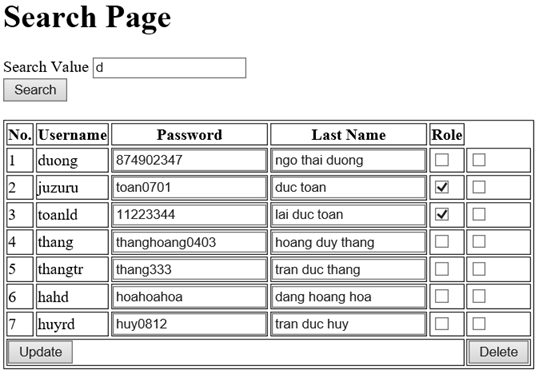Click the Search Page heading
Image resolution: width=539 pixels, height=374 pixels.
coord(87,18)
